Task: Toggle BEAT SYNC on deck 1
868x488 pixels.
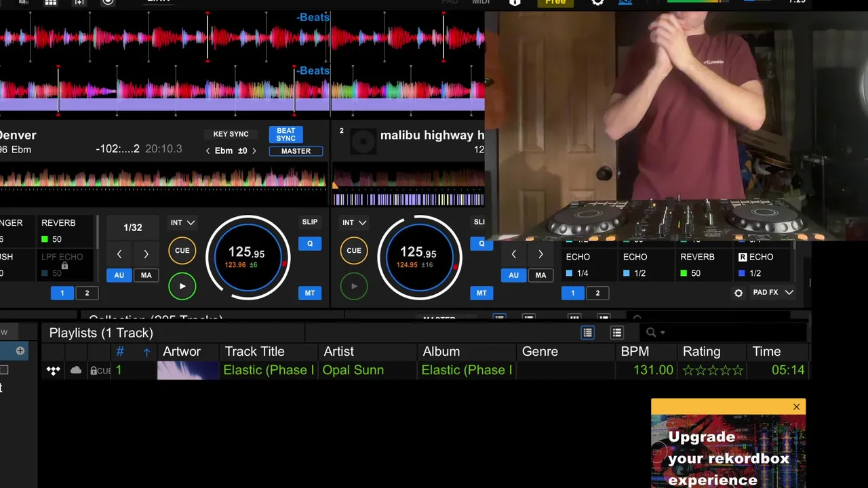Action: click(x=285, y=134)
